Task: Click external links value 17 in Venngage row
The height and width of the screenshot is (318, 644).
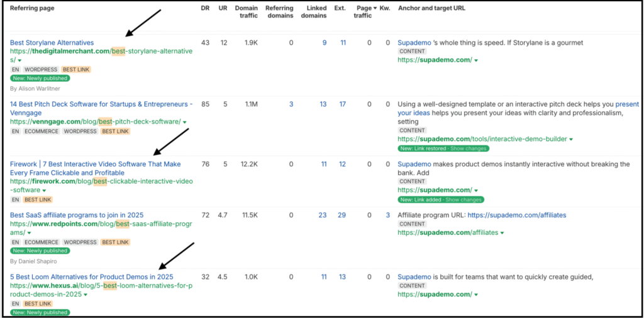Action: click(x=342, y=105)
